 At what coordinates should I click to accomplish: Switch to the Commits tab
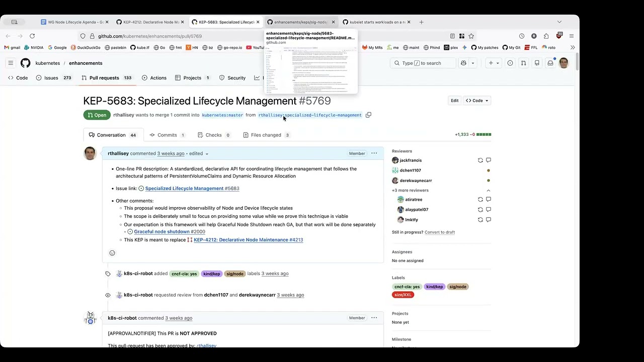167,135
